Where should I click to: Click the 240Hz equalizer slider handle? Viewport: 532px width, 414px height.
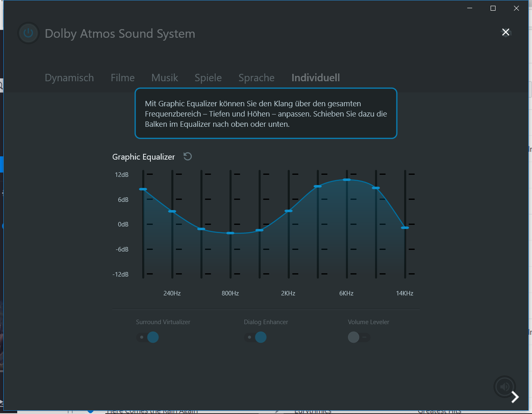click(172, 211)
